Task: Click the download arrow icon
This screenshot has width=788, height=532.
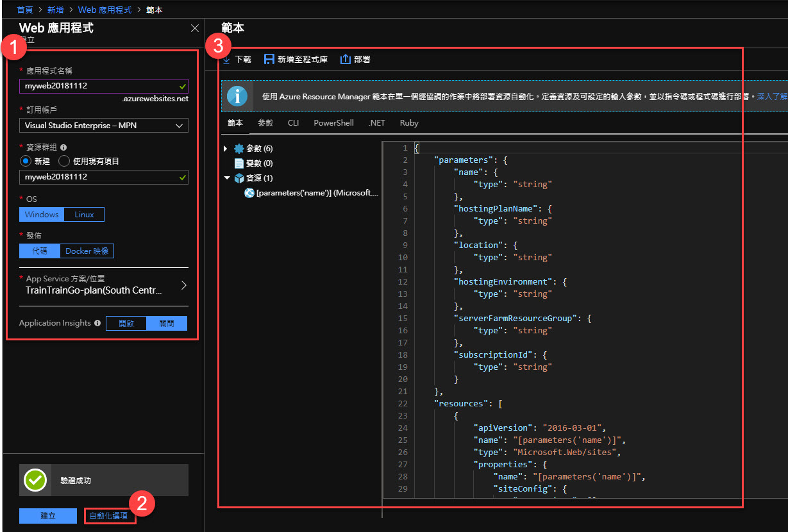Action: coord(226,60)
